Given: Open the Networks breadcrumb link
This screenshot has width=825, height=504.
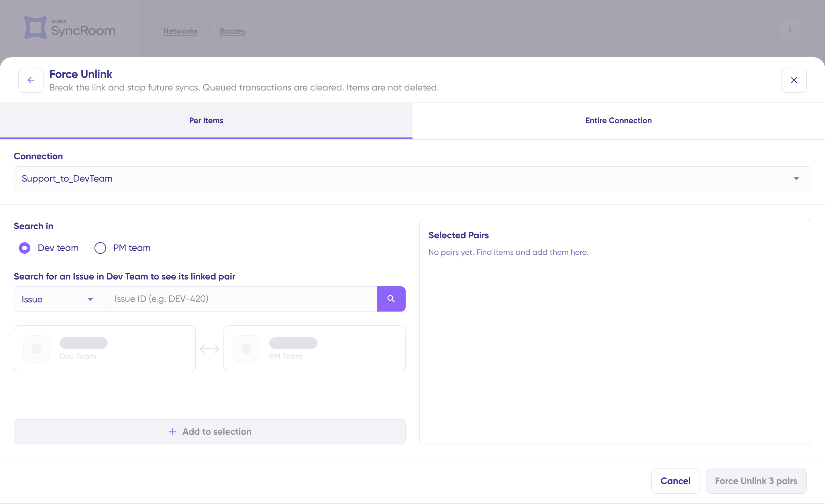Looking at the screenshot, I should (180, 31).
